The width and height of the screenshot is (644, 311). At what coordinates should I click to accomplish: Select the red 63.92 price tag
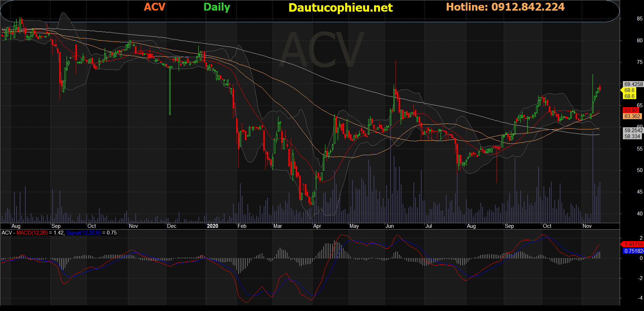tap(631, 110)
